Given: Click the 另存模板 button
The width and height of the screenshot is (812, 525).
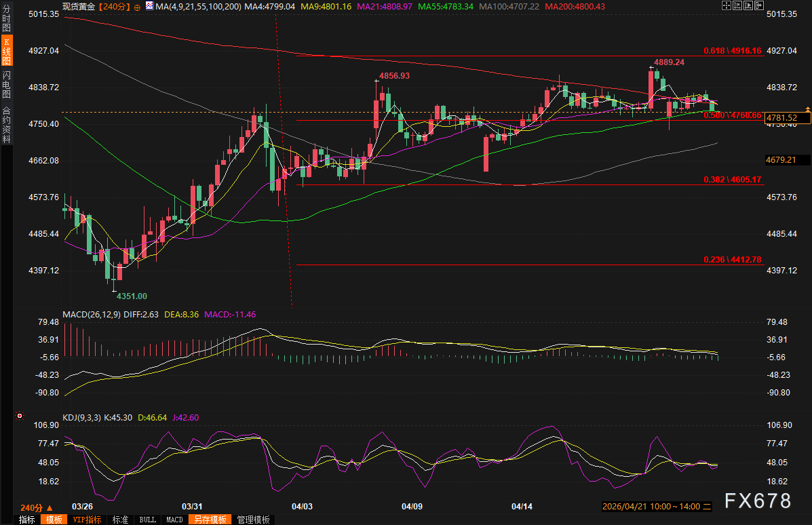Looking at the screenshot, I should [x=210, y=520].
